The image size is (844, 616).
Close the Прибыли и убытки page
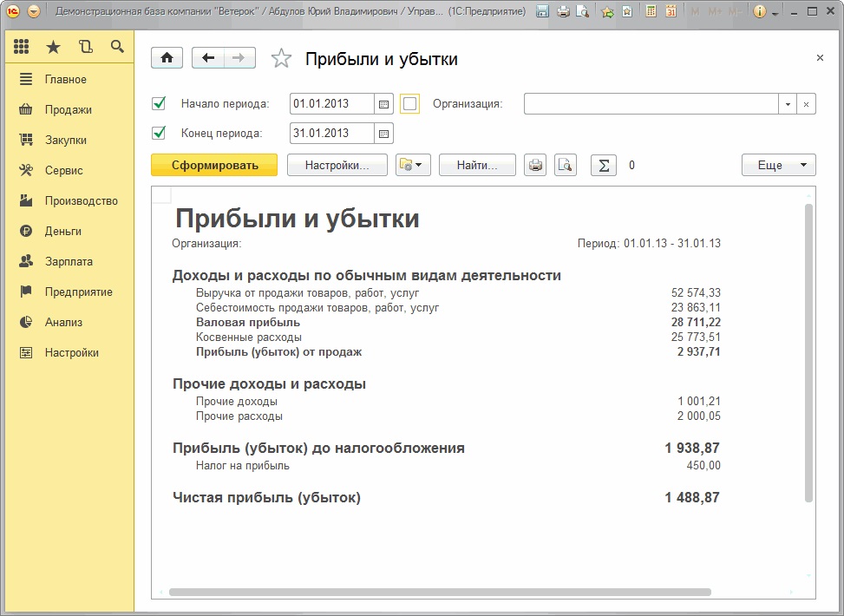(x=820, y=57)
